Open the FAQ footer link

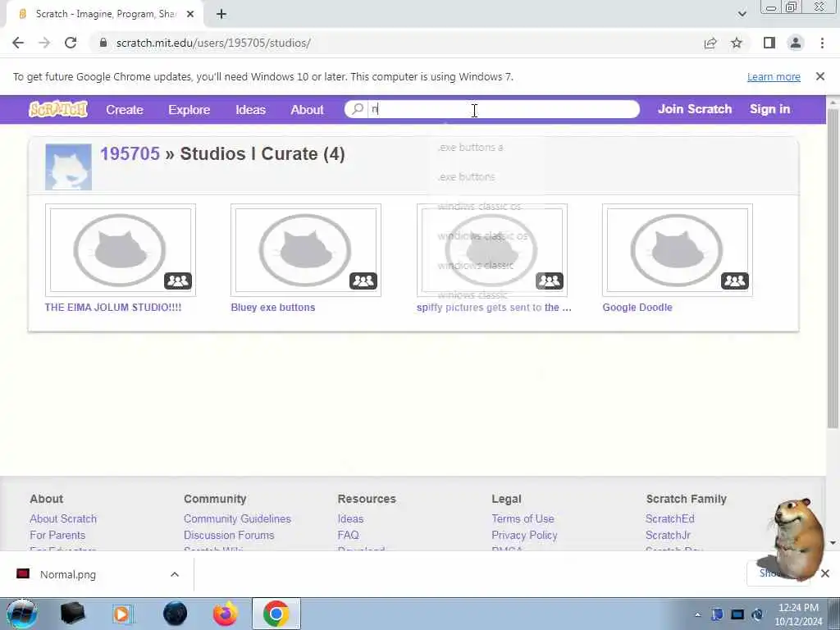point(348,535)
